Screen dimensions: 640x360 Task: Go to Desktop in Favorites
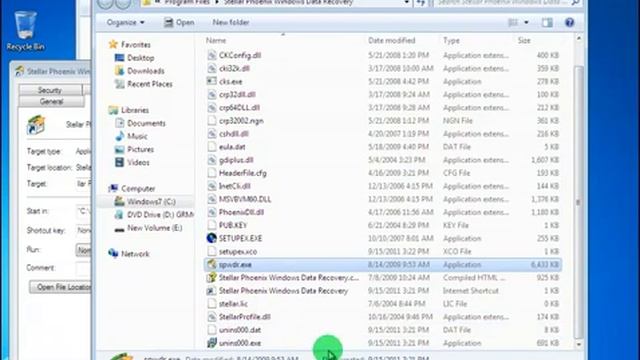140,58
